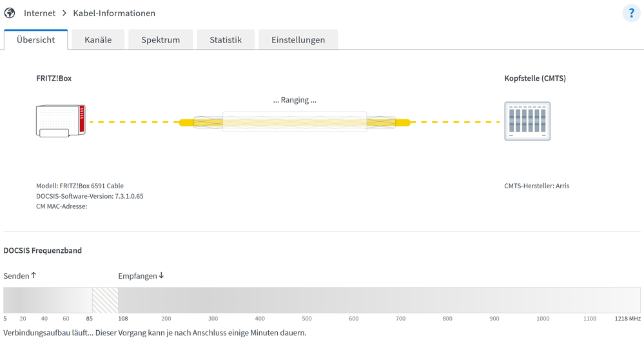This screenshot has height=345, width=644.
Task: Select the Übersicht tab
Action: 35,39
